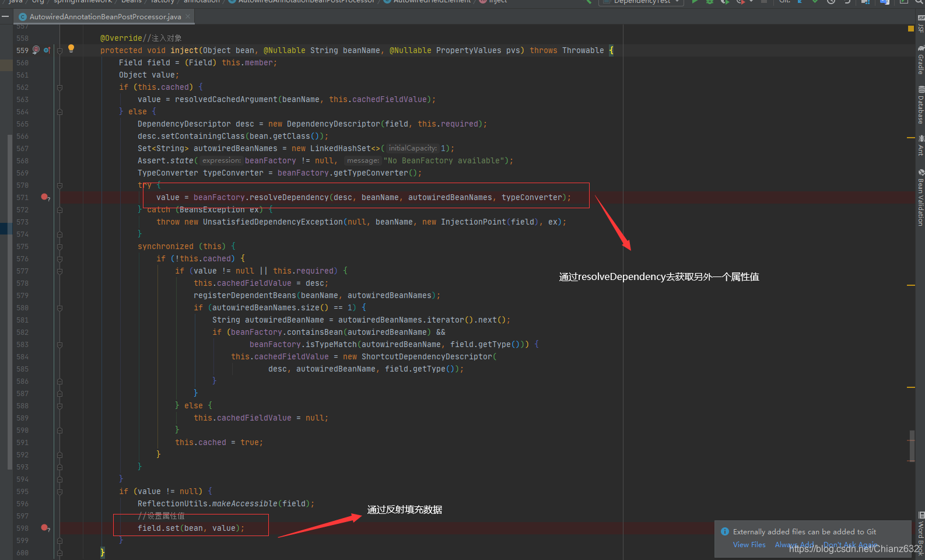
Task: Click the Git update project arrow icon
Action: pyautogui.click(x=800, y=2)
